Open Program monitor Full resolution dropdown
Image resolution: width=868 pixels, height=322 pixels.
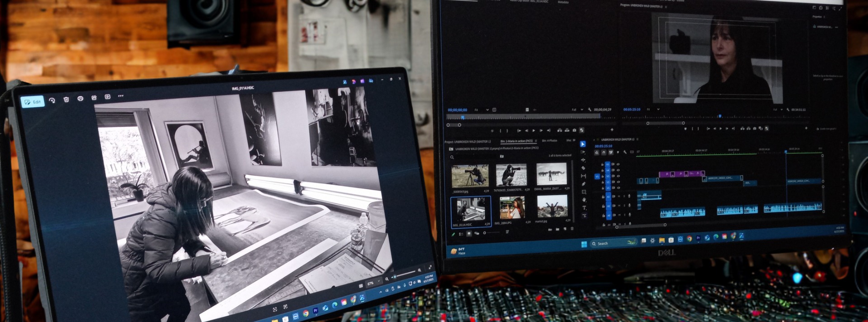tap(778, 110)
